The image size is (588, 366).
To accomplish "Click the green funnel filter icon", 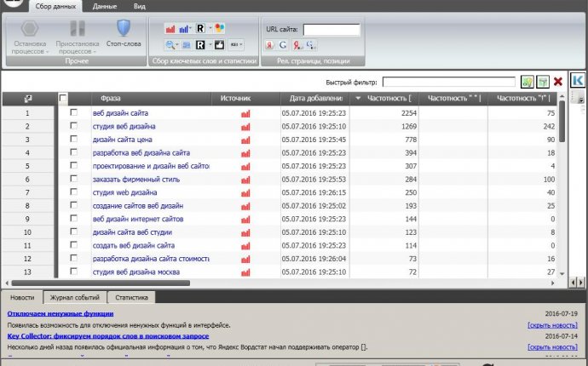I will click(542, 82).
